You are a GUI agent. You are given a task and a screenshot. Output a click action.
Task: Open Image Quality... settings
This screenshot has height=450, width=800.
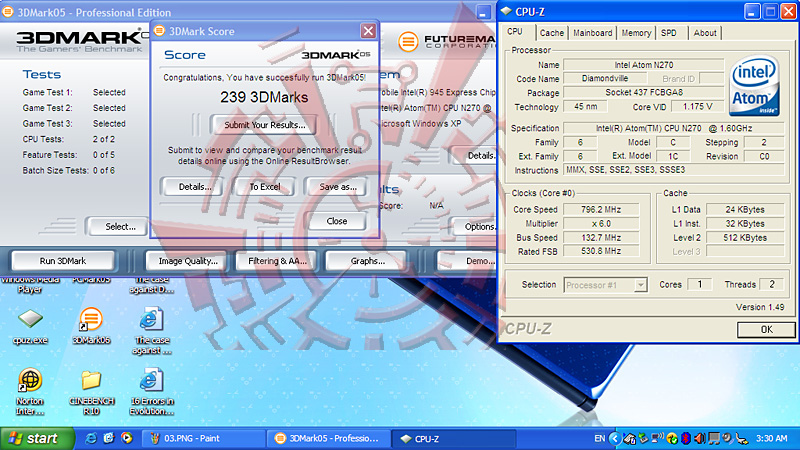188,261
